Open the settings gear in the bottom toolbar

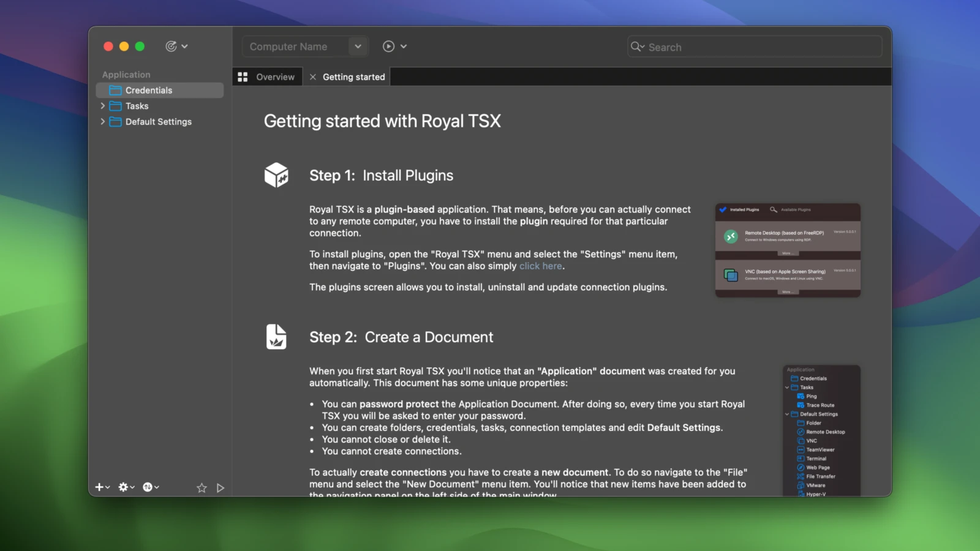(x=123, y=487)
